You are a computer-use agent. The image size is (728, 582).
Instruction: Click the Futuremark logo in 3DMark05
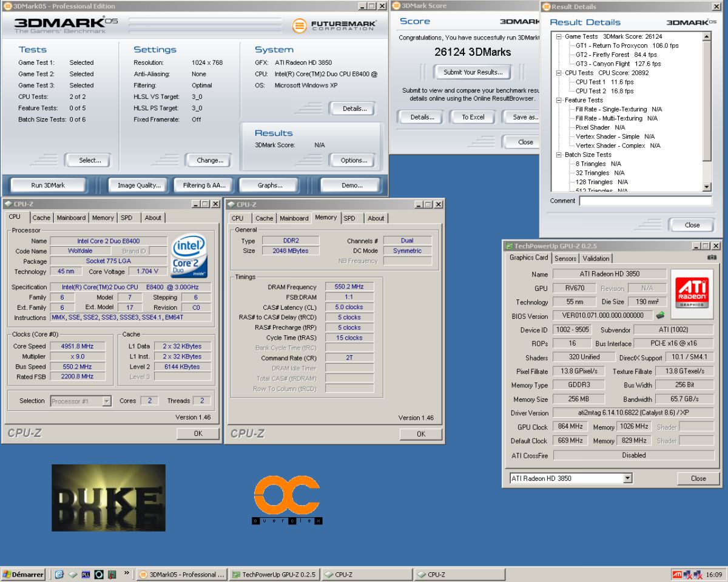[334, 25]
